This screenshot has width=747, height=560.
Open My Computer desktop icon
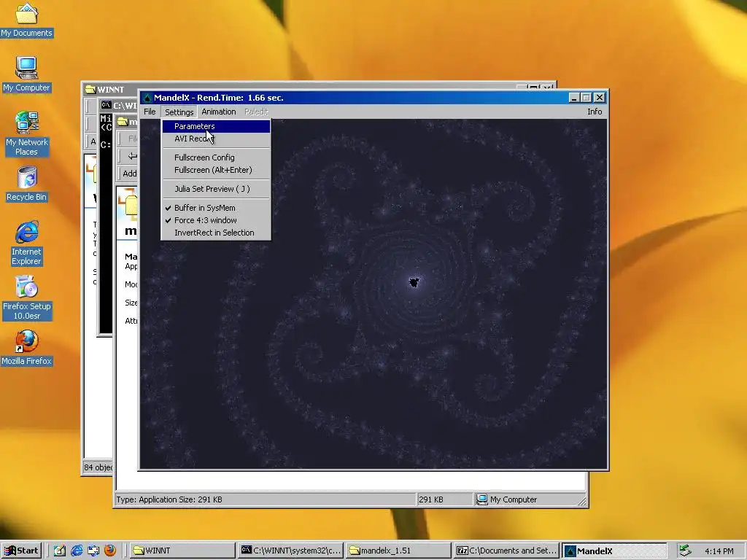click(x=27, y=74)
